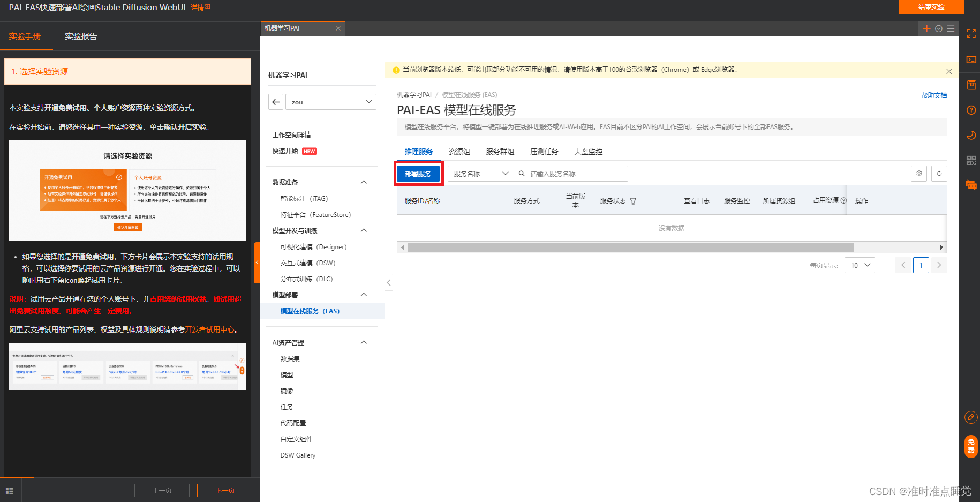Open the tab list circle-arrow icon

[939, 28]
